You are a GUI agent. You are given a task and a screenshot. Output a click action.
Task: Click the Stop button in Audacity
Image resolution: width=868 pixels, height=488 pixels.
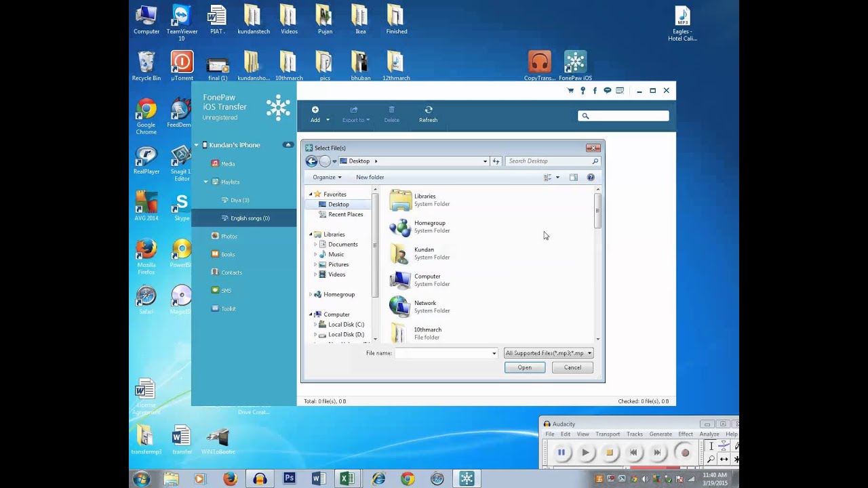click(x=609, y=453)
